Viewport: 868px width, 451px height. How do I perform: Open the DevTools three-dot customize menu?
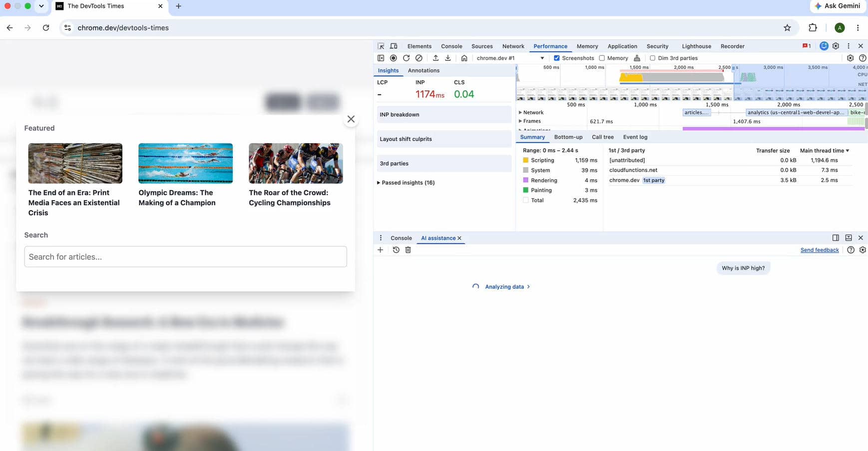(x=848, y=46)
